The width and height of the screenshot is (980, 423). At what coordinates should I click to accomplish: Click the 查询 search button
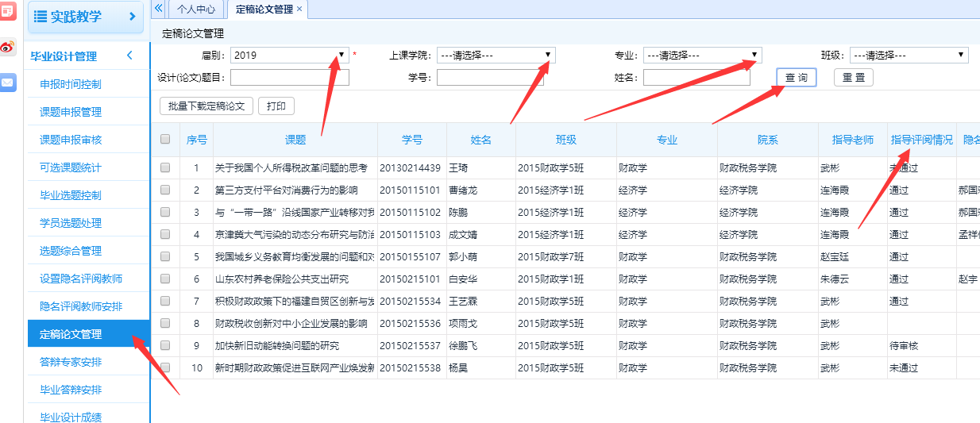point(796,77)
